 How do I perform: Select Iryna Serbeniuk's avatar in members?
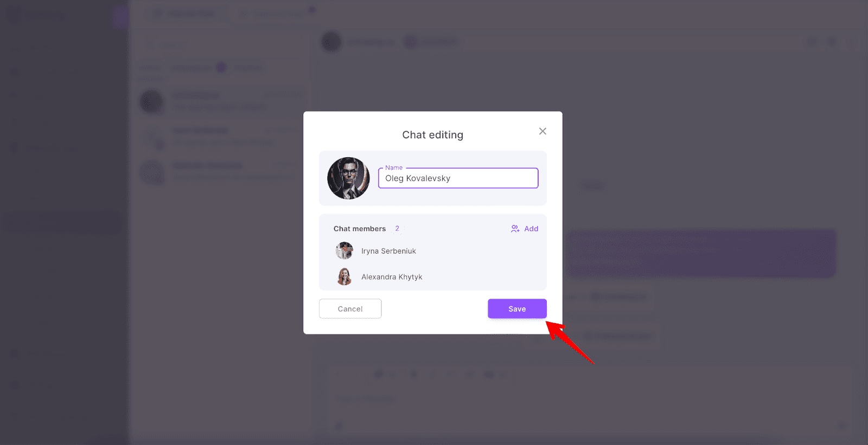pyautogui.click(x=344, y=251)
